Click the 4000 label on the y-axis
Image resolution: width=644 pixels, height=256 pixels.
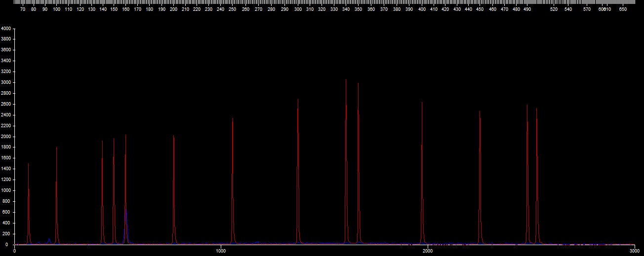click(5, 29)
